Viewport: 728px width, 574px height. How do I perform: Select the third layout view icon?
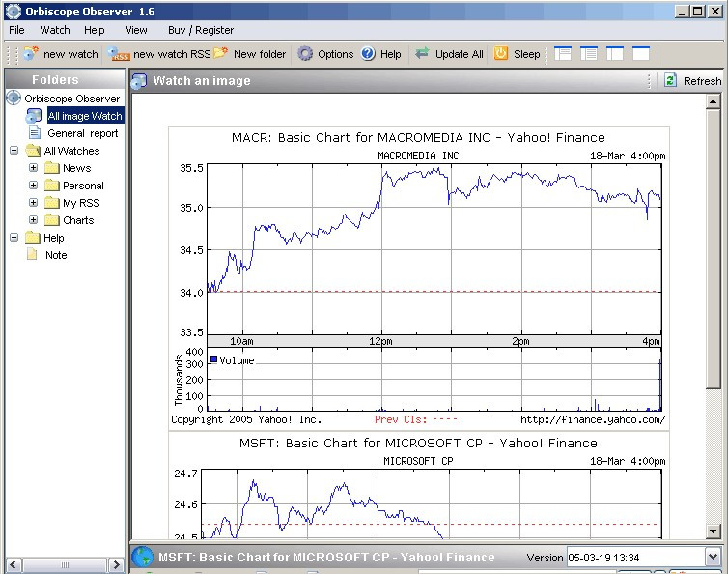[615, 54]
